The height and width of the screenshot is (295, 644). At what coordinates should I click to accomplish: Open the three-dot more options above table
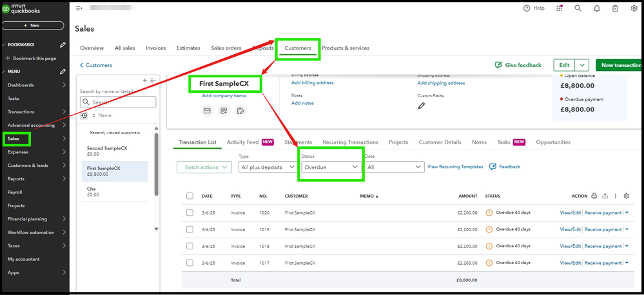coord(616,196)
